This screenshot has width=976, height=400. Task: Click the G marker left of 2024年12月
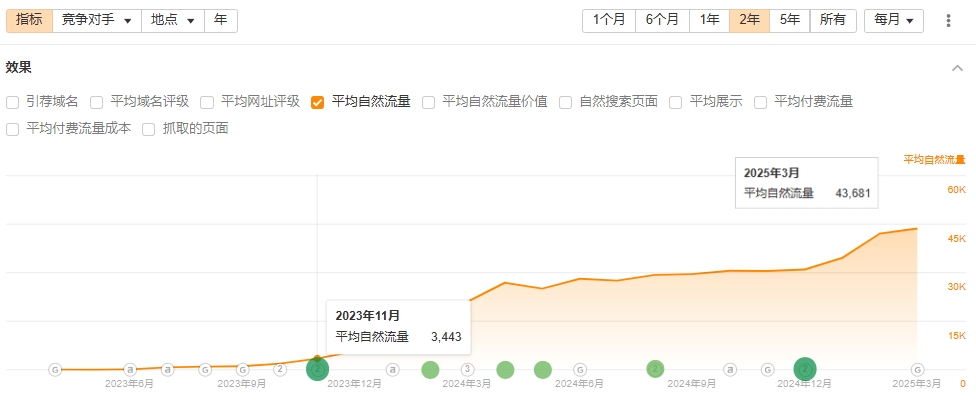click(x=767, y=370)
